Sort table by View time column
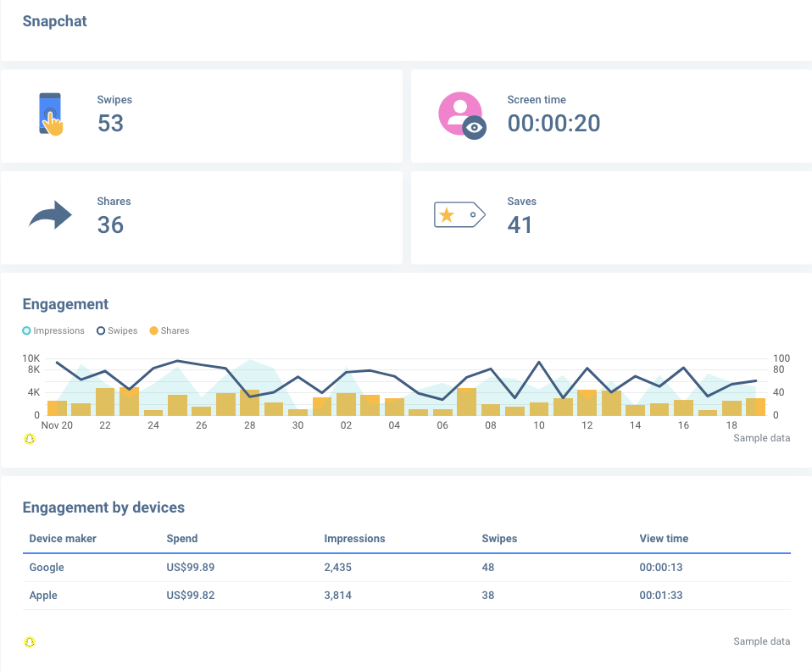 pyautogui.click(x=664, y=539)
